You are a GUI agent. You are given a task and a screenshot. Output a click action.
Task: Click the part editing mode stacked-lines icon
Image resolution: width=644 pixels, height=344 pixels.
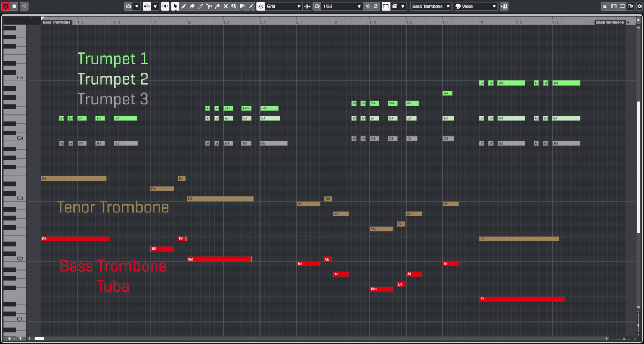click(394, 6)
